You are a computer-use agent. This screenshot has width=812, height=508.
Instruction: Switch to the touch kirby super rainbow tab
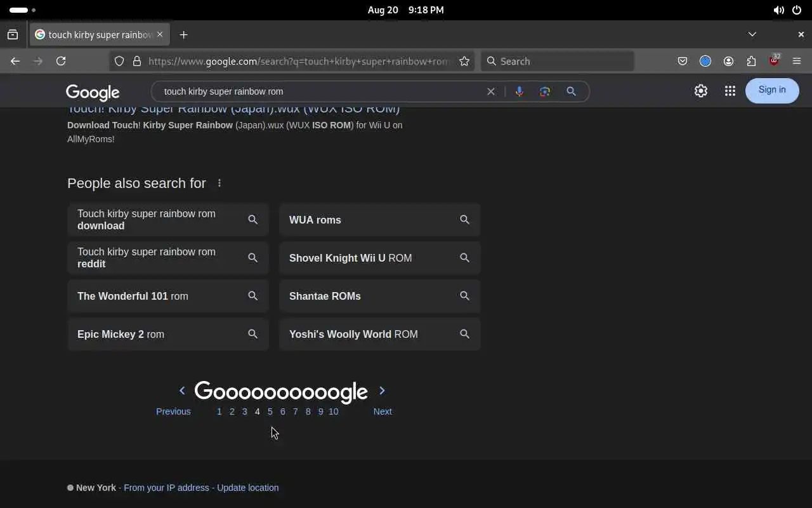(99, 34)
